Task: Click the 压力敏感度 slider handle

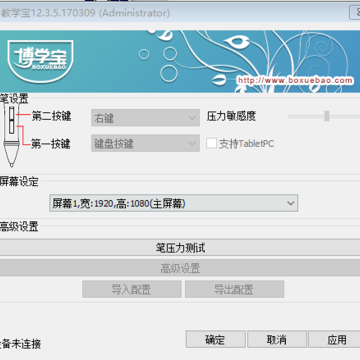Action: coord(327,116)
